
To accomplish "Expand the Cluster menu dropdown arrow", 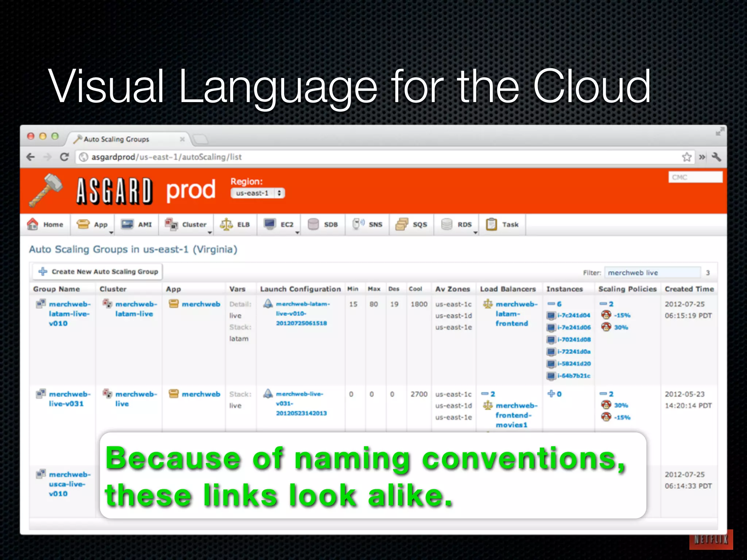I will point(210,233).
